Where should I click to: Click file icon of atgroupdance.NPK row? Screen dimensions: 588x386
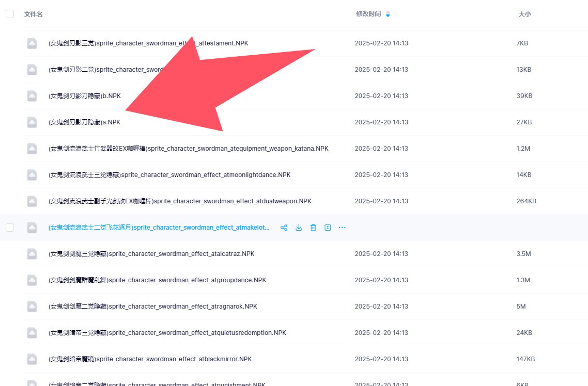pos(32,280)
